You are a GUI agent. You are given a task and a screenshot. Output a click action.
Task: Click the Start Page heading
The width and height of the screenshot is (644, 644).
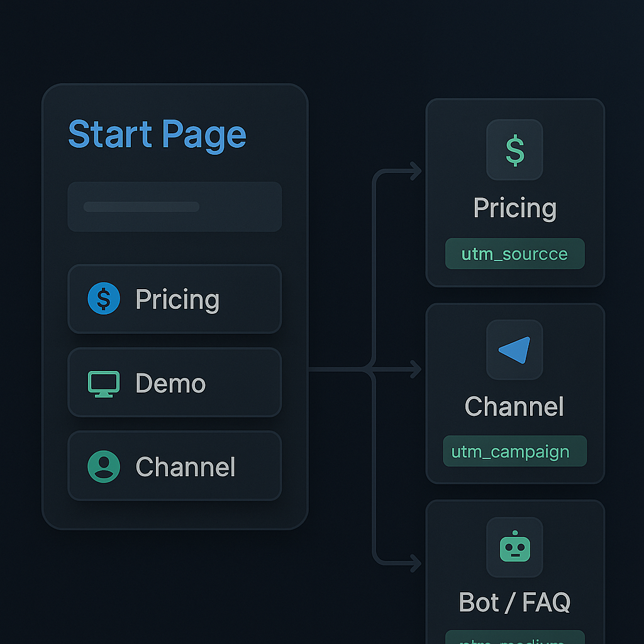tap(157, 135)
